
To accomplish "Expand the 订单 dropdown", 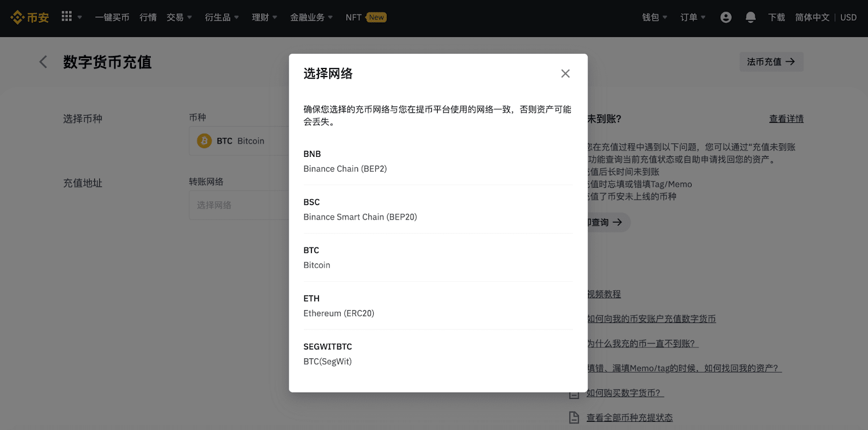I will pos(693,17).
